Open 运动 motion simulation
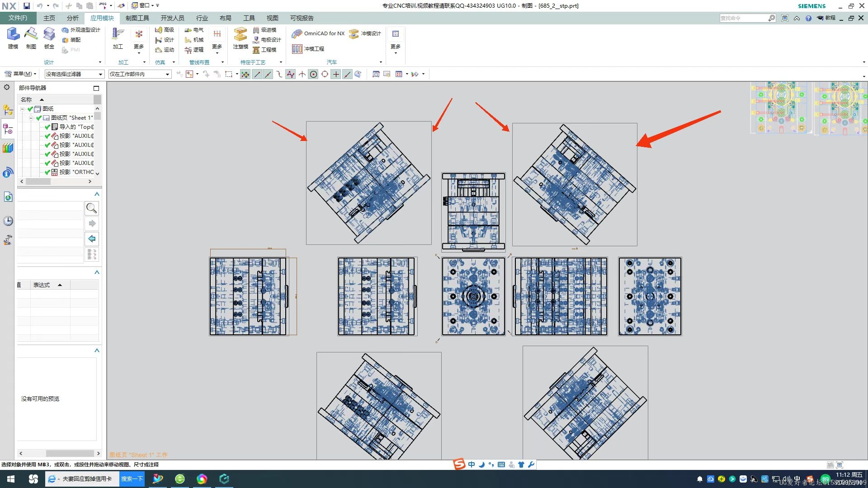Viewport: 868px width, 488px height. [165, 50]
